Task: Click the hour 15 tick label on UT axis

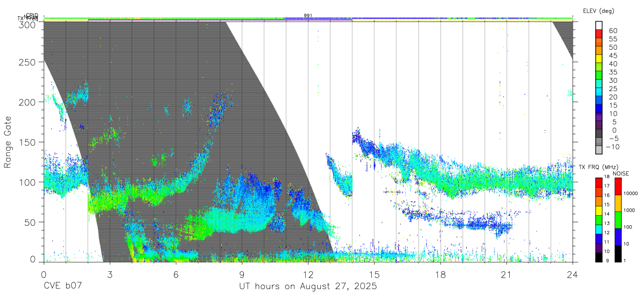Action: tap(374, 273)
